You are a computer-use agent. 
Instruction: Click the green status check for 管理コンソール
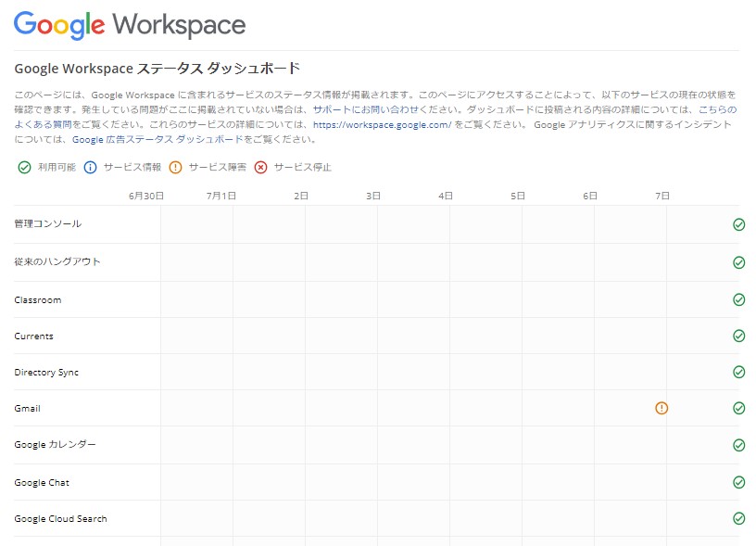(738, 224)
